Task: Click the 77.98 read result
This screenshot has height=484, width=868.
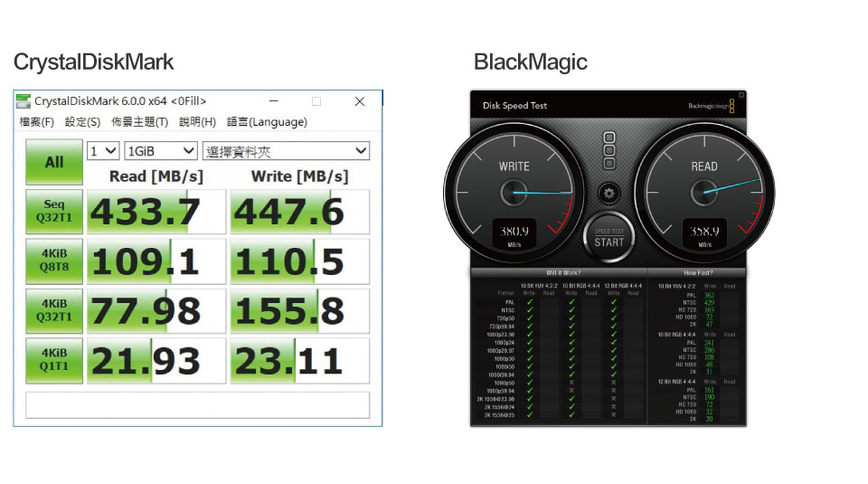Action: 156,310
